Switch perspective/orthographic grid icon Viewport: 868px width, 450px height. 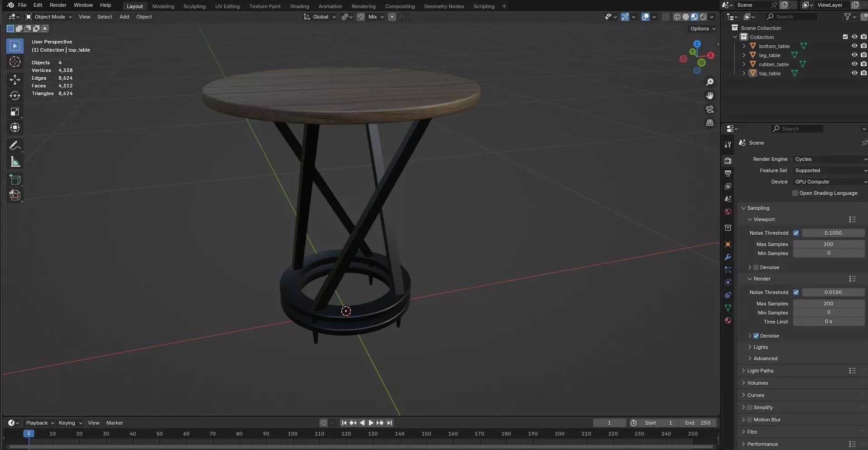710,123
